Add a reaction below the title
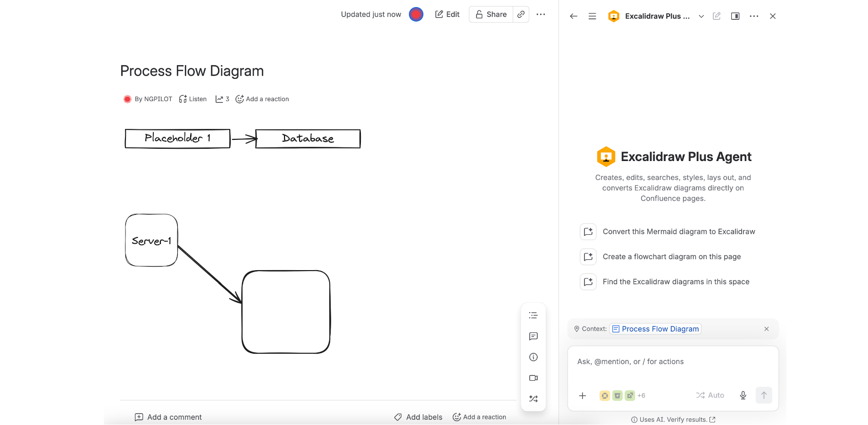The image size is (868, 425). tap(262, 99)
